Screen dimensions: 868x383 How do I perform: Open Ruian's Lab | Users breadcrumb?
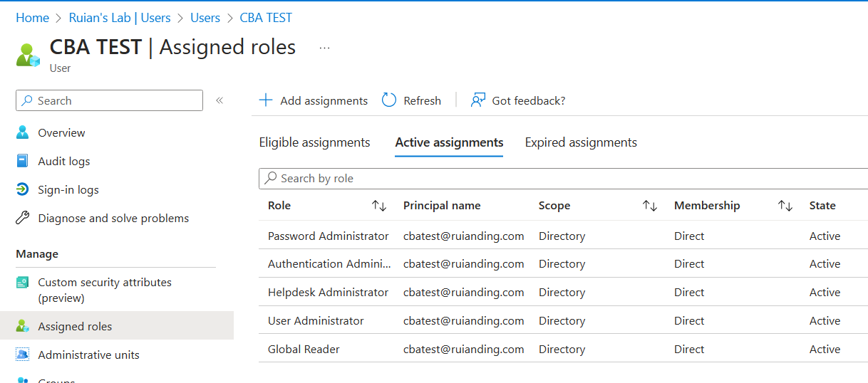(120, 18)
